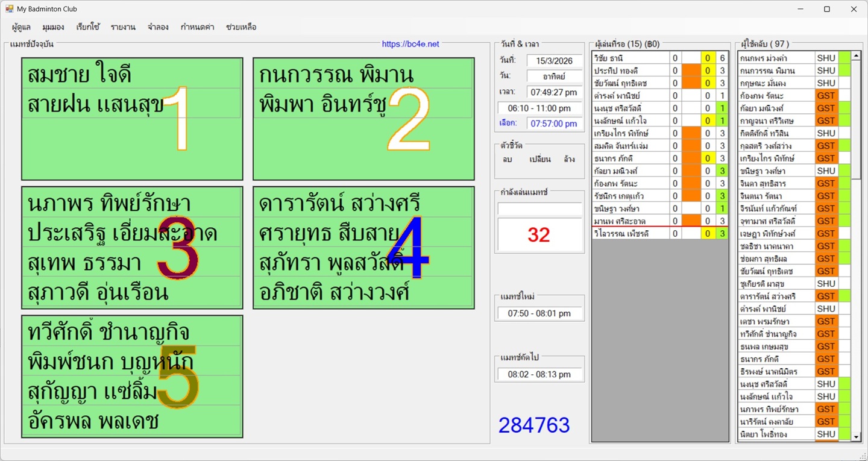Viewport: 868px width, 461px height.
Task: Select สมคิด จันทร์แจ่ม in the waiting players list
Action: click(631, 146)
